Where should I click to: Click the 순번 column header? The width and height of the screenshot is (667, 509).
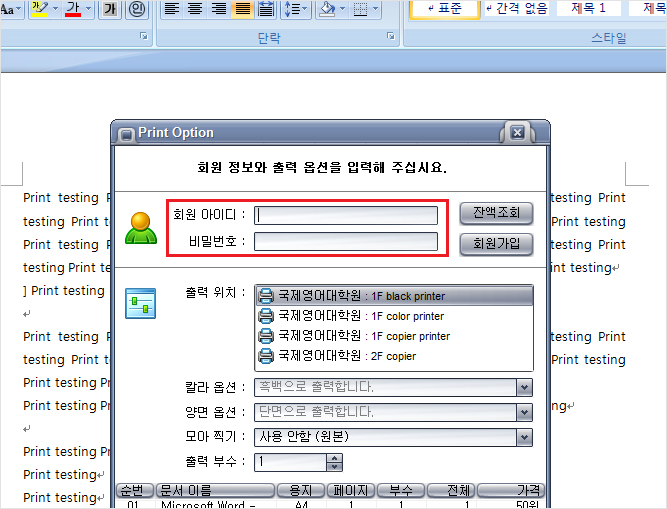pos(135,490)
